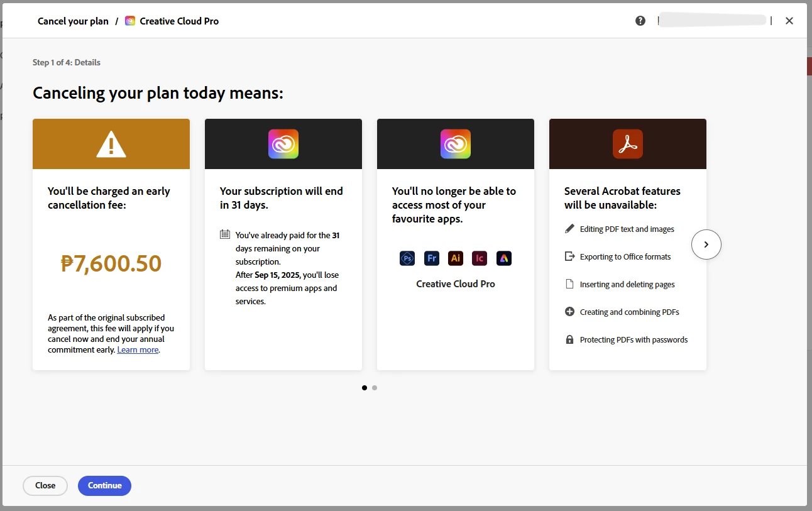Screen dimensions: 812x511
Task: Click the export icon for Office formats
Action: tap(569, 256)
